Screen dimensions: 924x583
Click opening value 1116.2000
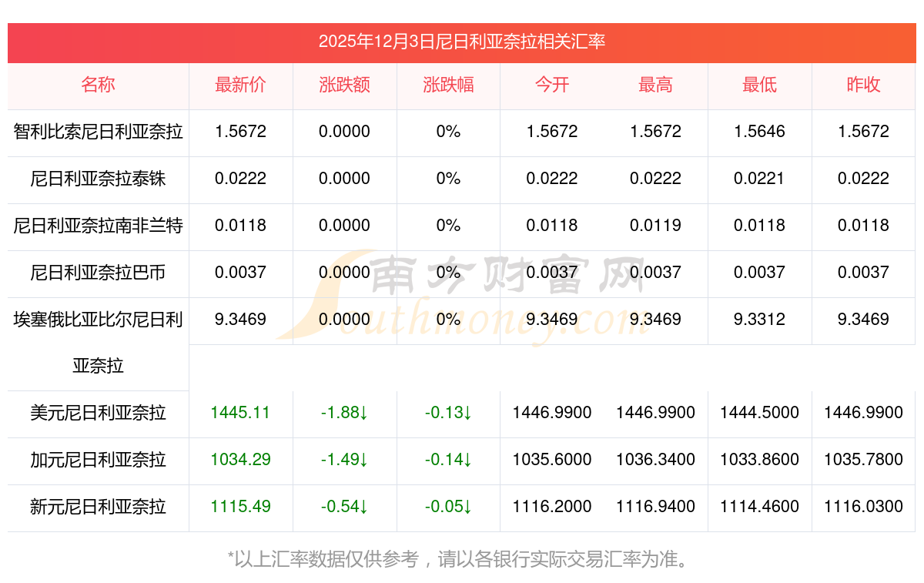[x=552, y=507]
